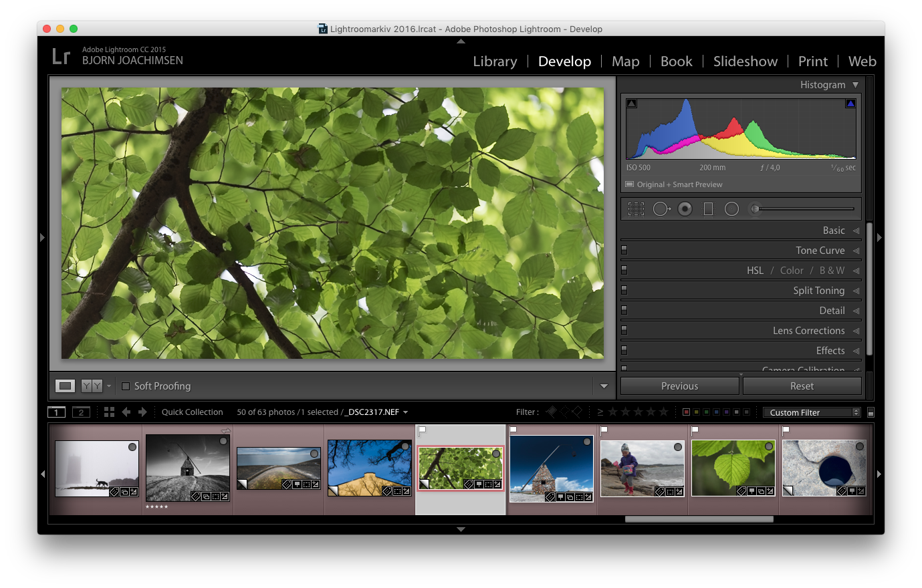This screenshot has width=922, height=588.
Task: Activate the Spot Removal tool
Action: (661, 209)
